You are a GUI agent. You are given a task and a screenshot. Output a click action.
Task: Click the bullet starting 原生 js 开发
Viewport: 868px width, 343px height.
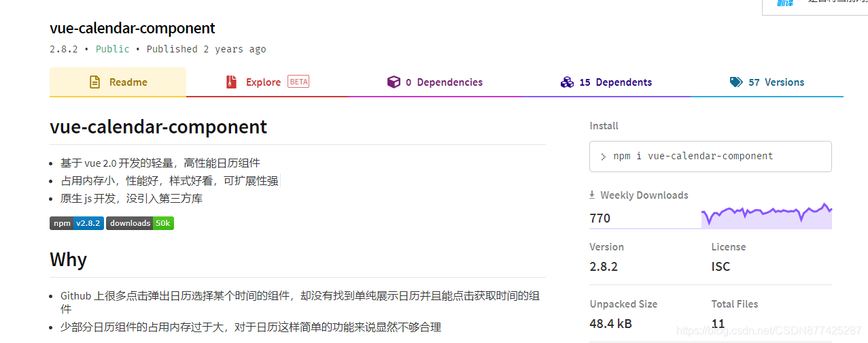point(131,199)
